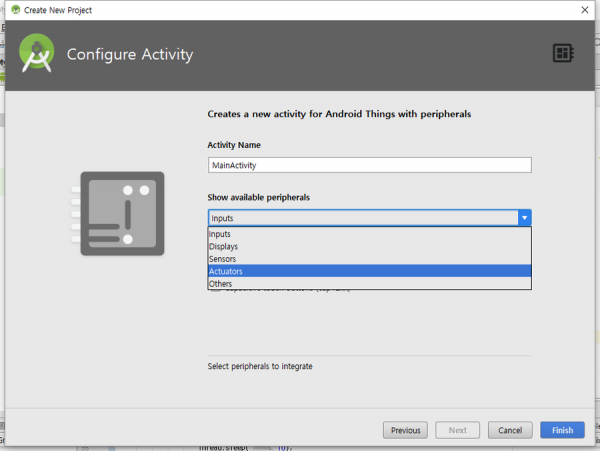
Task: Click the Android Things board illustration
Action: [118, 213]
